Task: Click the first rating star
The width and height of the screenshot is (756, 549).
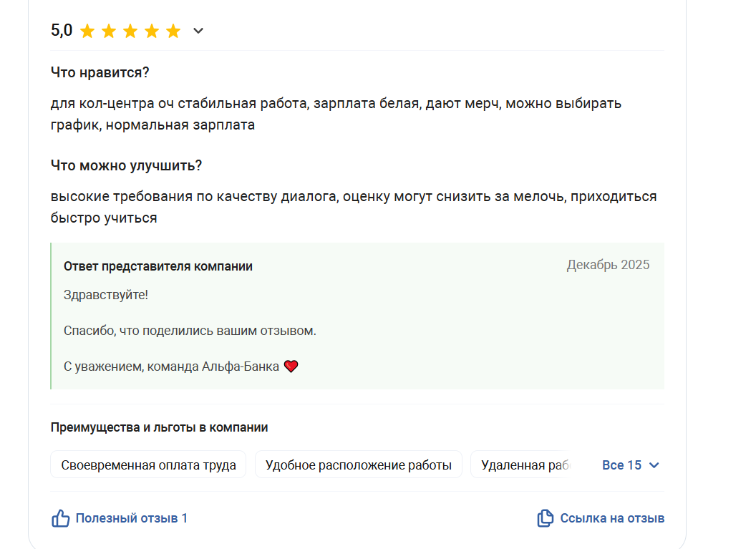Action: click(x=87, y=31)
